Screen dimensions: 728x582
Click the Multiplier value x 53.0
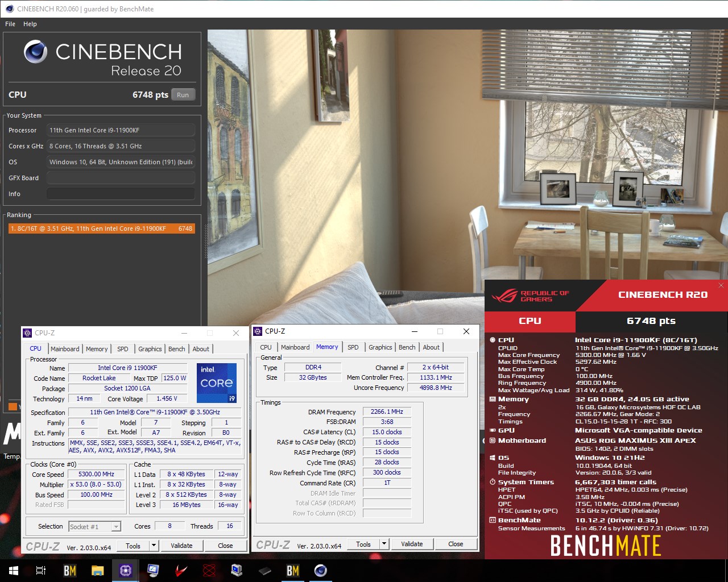point(96,484)
